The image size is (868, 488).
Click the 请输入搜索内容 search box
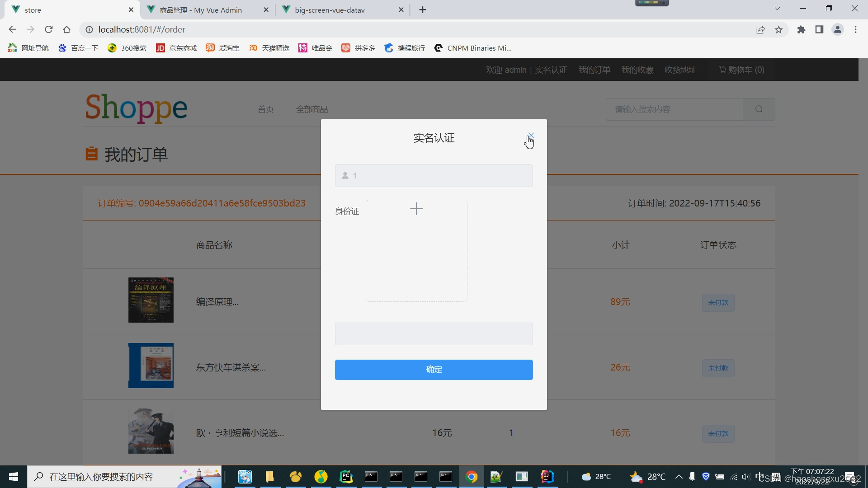click(x=674, y=109)
